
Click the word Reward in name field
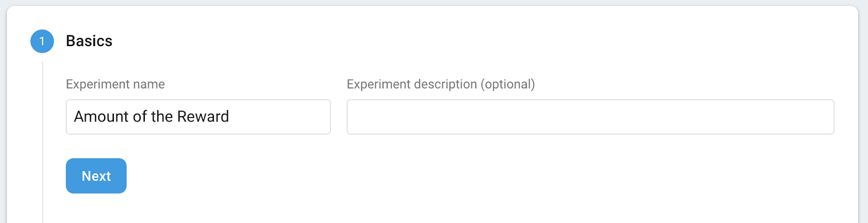pos(203,117)
